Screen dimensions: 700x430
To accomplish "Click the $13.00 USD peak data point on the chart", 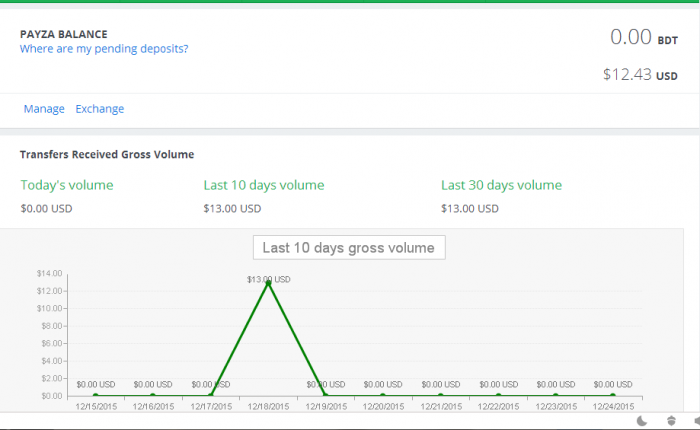I will click(x=268, y=282).
